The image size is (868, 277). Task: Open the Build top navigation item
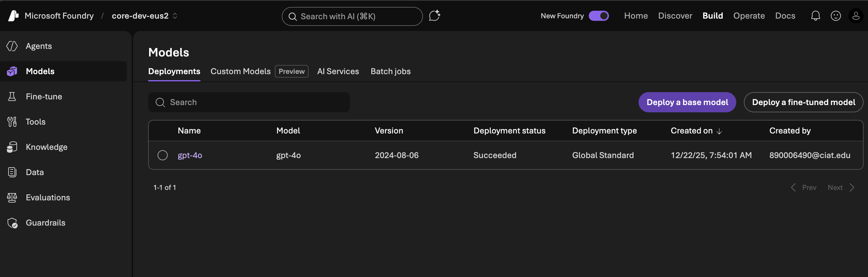[713, 16]
